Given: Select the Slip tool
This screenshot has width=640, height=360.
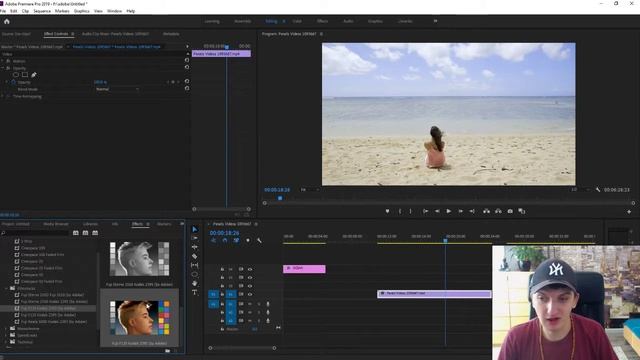Looking at the screenshot, I should [x=195, y=265].
